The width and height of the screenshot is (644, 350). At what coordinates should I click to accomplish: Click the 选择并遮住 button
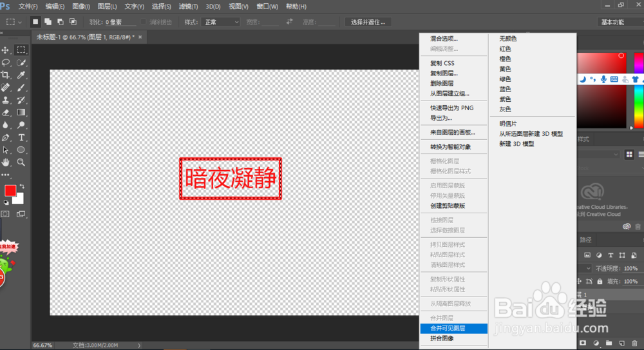pos(368,22)
